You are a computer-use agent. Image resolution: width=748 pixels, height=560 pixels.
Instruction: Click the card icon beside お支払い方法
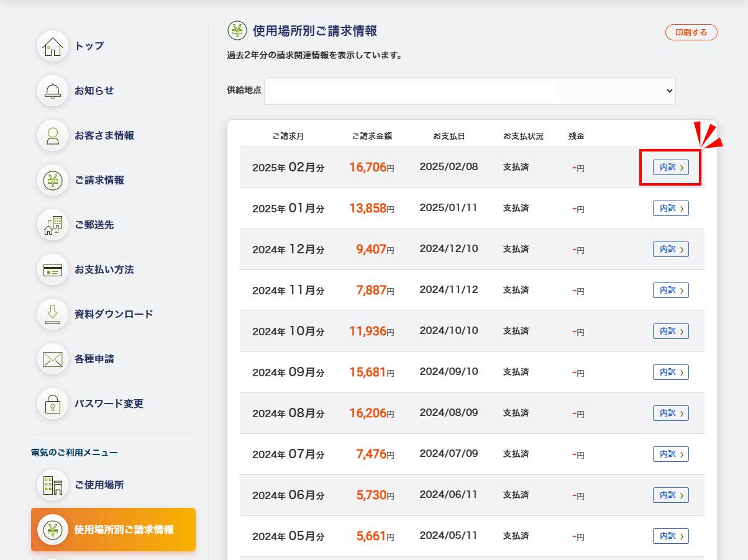pos(53,269)
